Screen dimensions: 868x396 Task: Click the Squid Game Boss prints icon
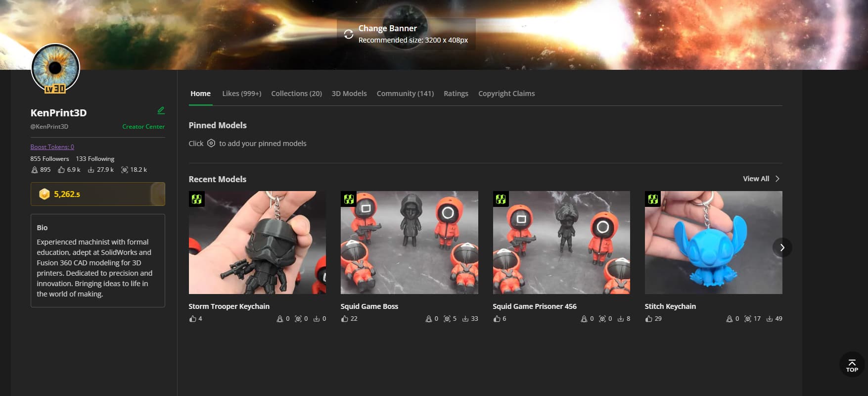coord(447,319)
